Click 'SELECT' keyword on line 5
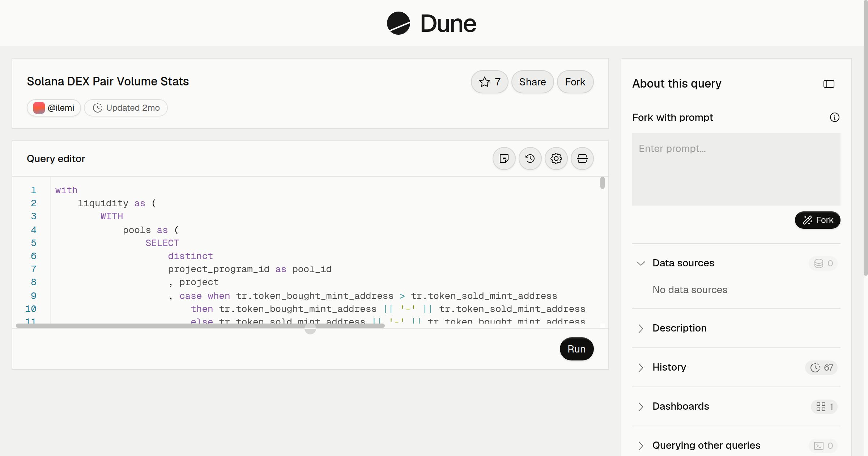The height and width of the screenshot is (456, 868). point(162,243)
